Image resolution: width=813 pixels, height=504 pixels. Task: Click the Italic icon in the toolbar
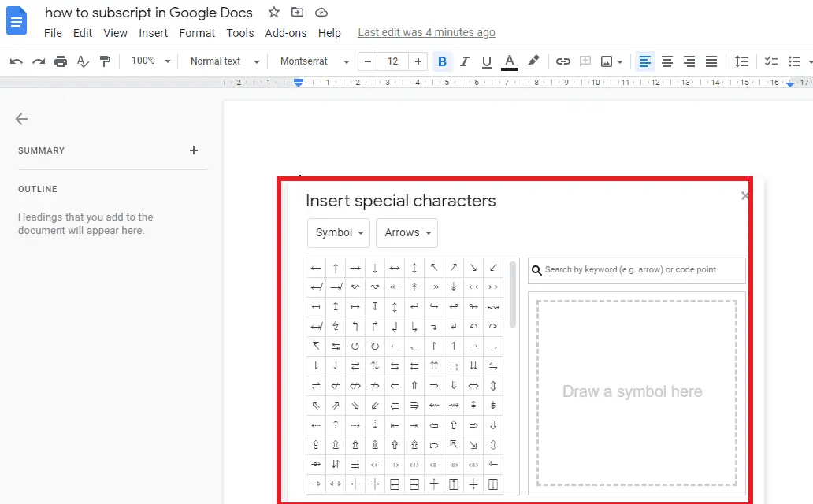[x=464, y=61]
